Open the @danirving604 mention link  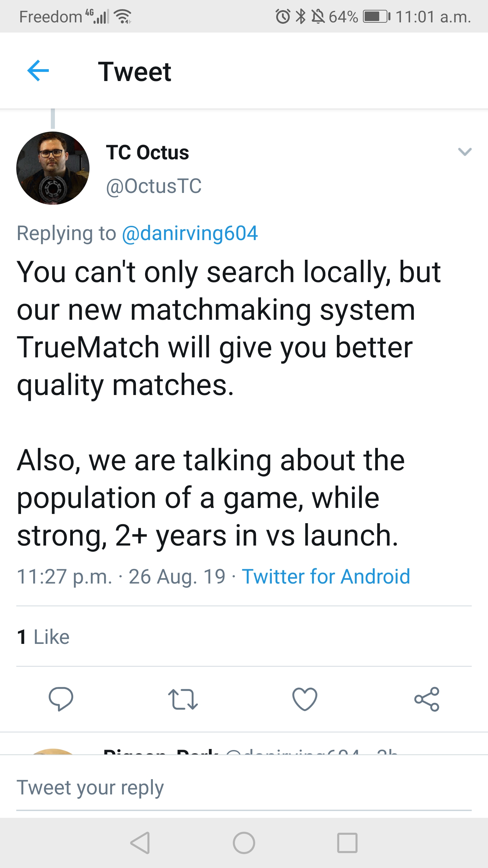[x=190, y=233]
